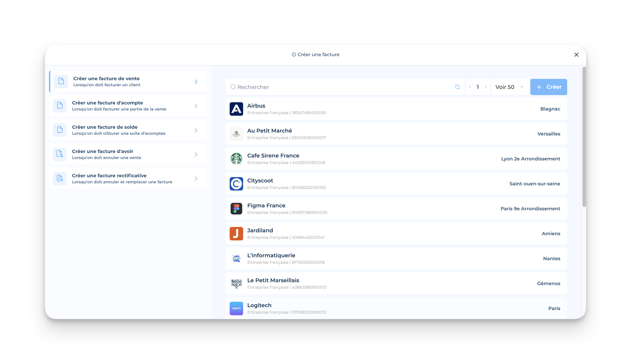This screenshot has width=631, height=364.
Task: Click the facture d'avoir document icon
Action: click(60, 154)
